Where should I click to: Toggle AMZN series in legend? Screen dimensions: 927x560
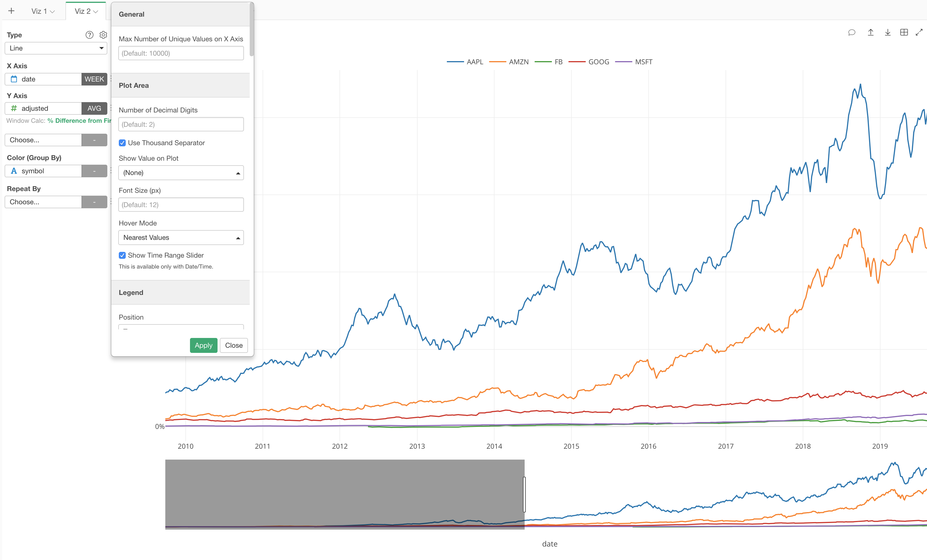point(509,62)
